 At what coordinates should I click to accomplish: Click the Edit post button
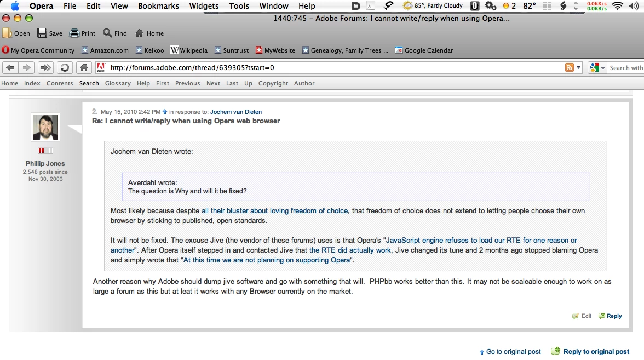point(582,316)
